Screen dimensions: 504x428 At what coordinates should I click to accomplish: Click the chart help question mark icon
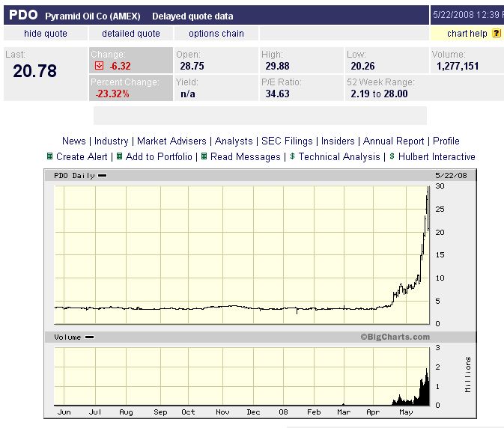(497, 33)
